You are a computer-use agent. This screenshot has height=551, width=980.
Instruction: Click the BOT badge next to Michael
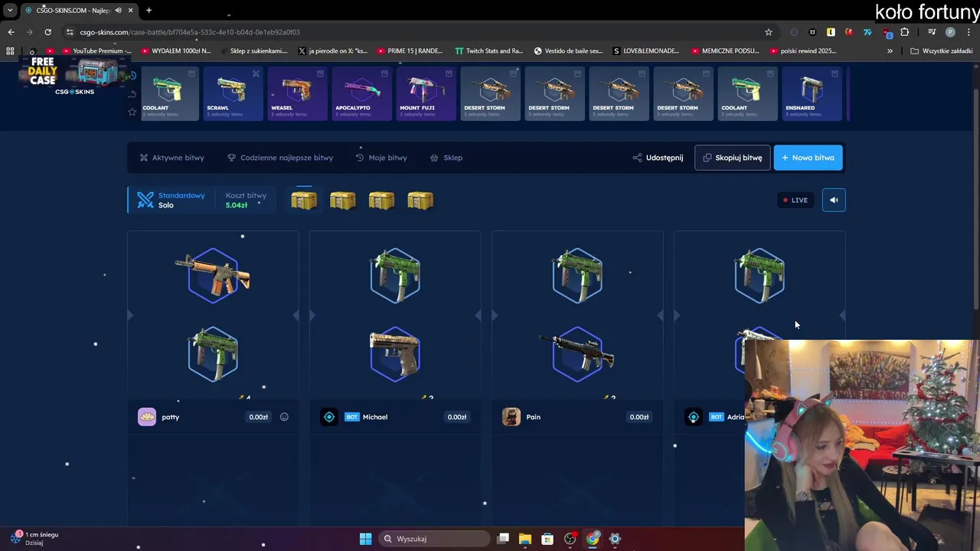[x=352, y=417]
